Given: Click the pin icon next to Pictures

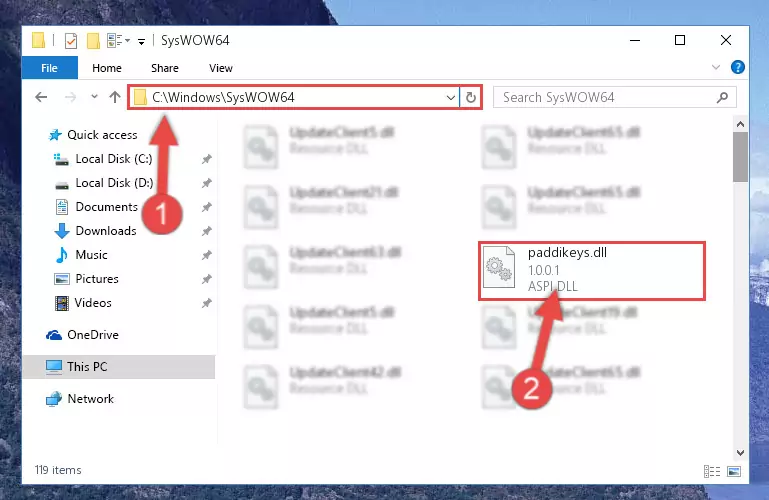Looking at the screenshot, I should pos(206,279).
